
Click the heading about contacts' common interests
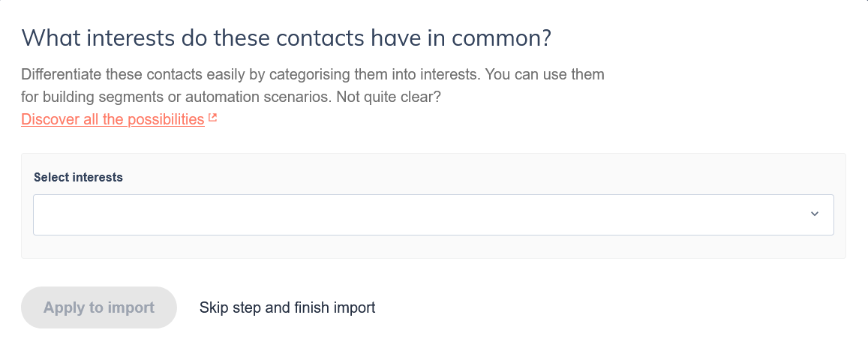(287, 37)
